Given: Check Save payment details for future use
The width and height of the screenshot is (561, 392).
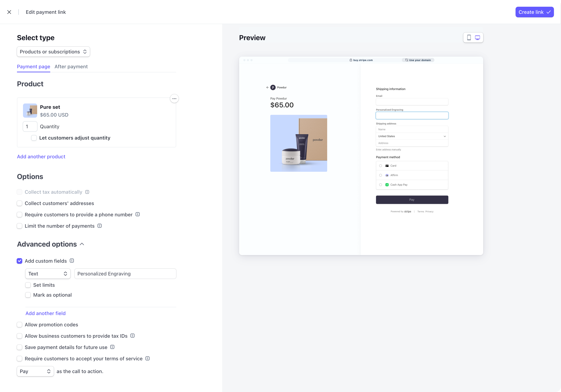Looking at the screenshot, I should coord(20,347).
